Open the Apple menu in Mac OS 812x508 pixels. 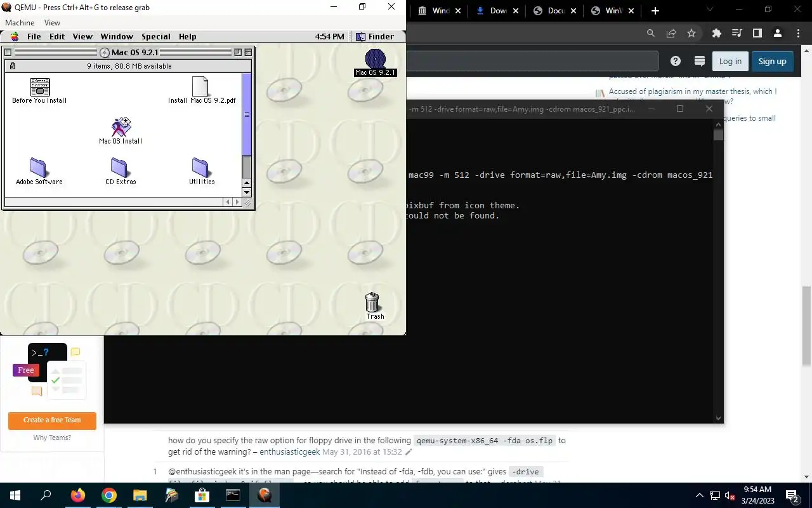tap(15, 36)
